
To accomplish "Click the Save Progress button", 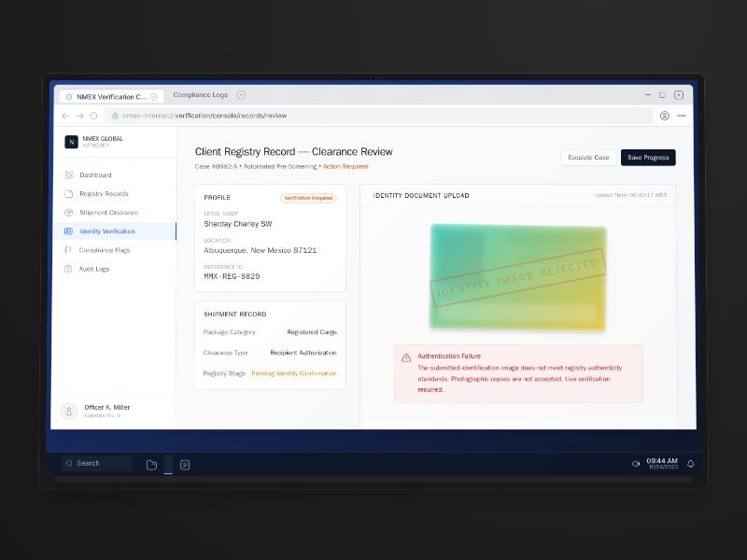I will (648, 158).
